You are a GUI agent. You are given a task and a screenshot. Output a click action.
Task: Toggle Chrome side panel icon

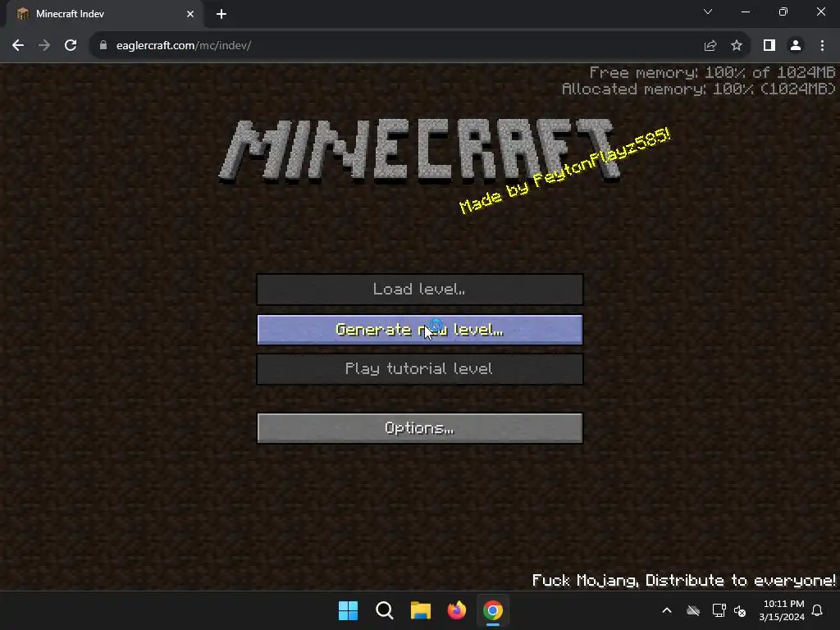point(769,46)
